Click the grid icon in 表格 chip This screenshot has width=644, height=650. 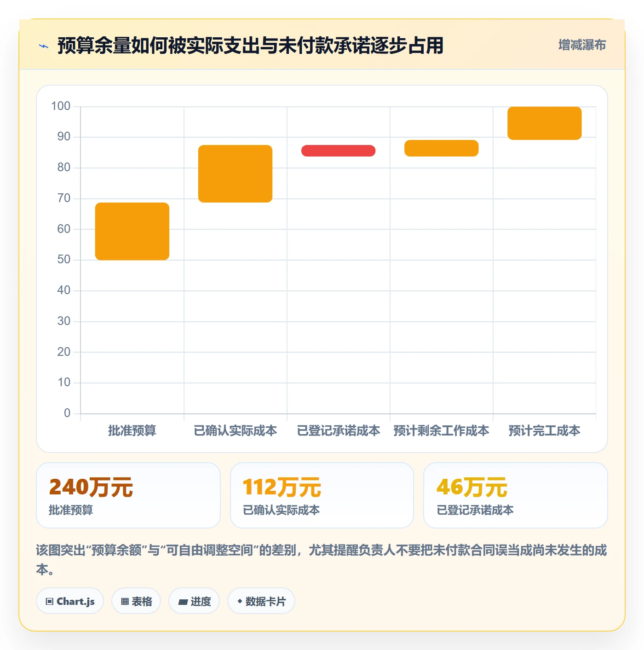(125, 601)
